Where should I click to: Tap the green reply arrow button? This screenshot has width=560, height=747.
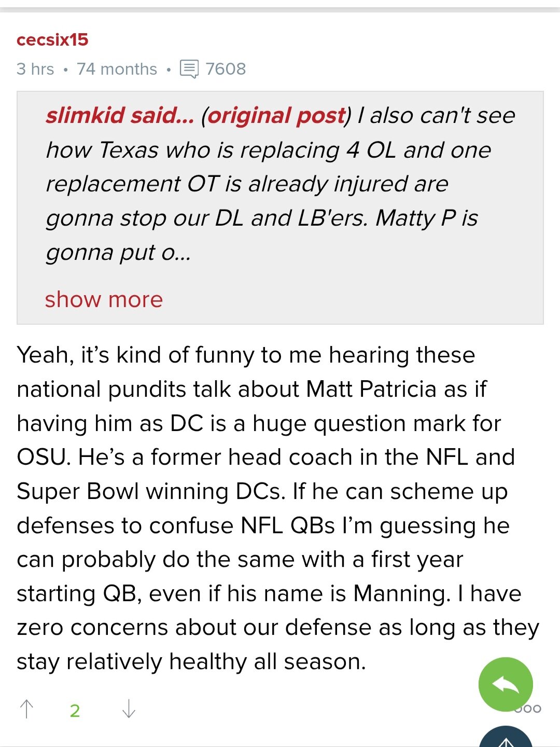506,684
